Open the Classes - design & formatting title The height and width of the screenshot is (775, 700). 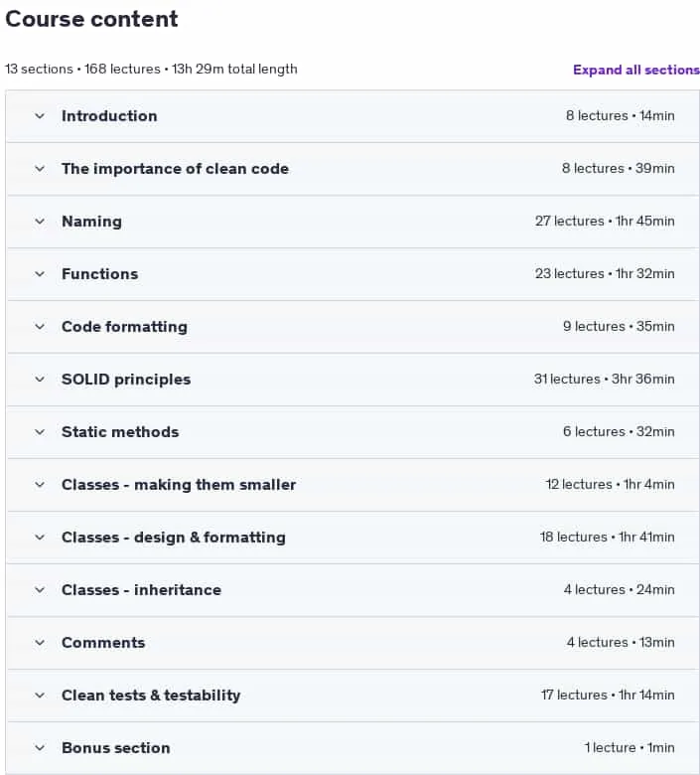[x=174, y=538]
